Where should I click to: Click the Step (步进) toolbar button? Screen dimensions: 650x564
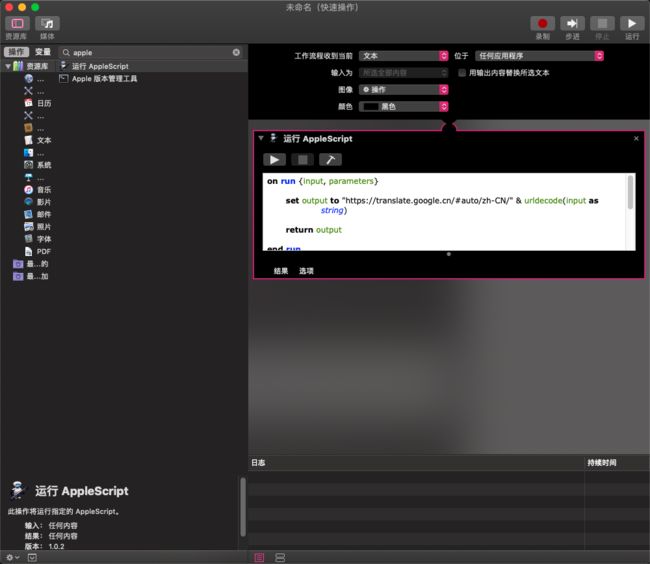[x=572, y=24]
